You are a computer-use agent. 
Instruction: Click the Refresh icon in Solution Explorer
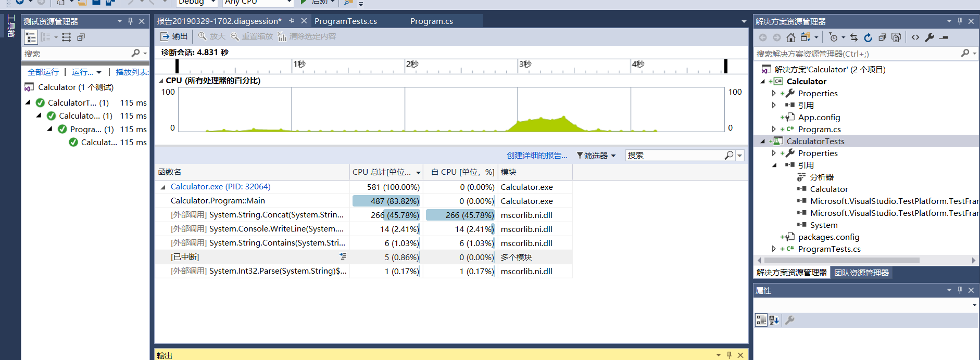(x=868, y=37)
